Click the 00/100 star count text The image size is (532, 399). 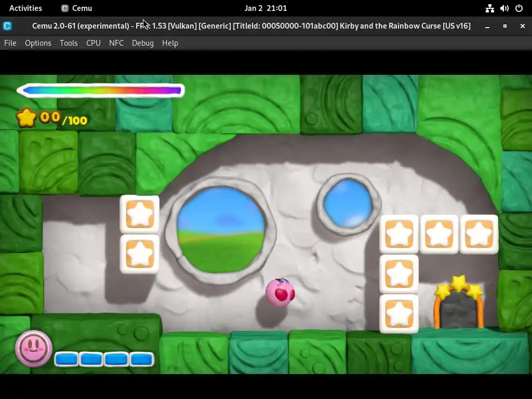63,118
